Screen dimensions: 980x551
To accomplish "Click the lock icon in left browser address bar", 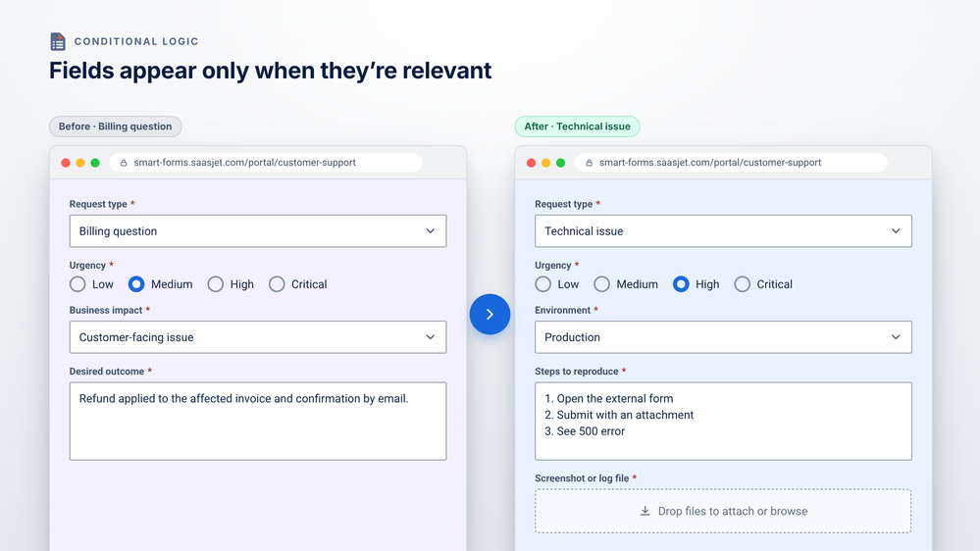I will click(124, 163).
